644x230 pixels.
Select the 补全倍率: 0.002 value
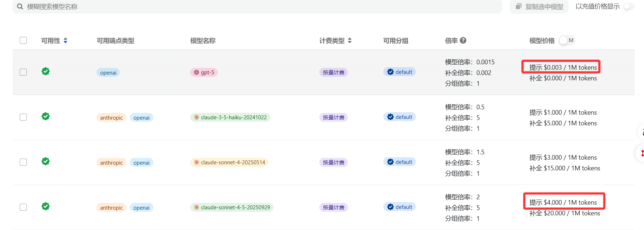pos(468,73)
